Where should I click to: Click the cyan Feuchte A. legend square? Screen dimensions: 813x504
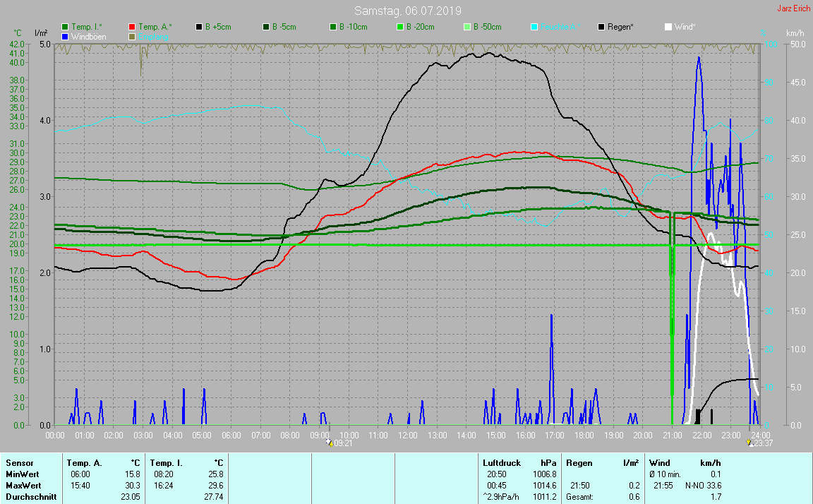(534, 27)
